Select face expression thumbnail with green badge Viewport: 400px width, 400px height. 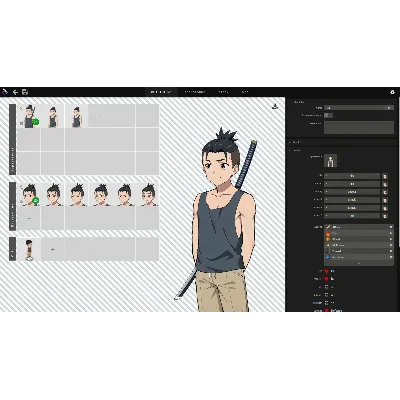click(x=29, y=195)
